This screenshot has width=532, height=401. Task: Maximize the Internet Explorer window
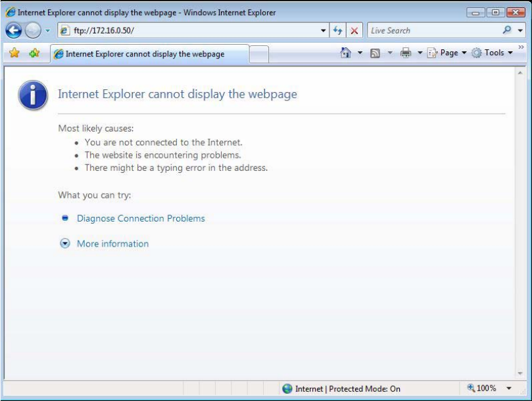click(495, 12)
